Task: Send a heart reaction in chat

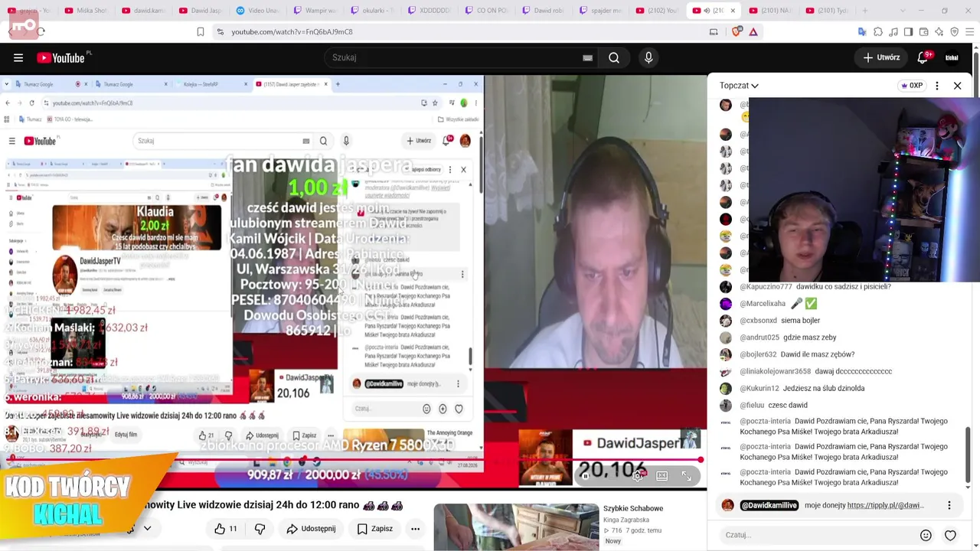Action: pyautogui.click(x=950, y=536)
